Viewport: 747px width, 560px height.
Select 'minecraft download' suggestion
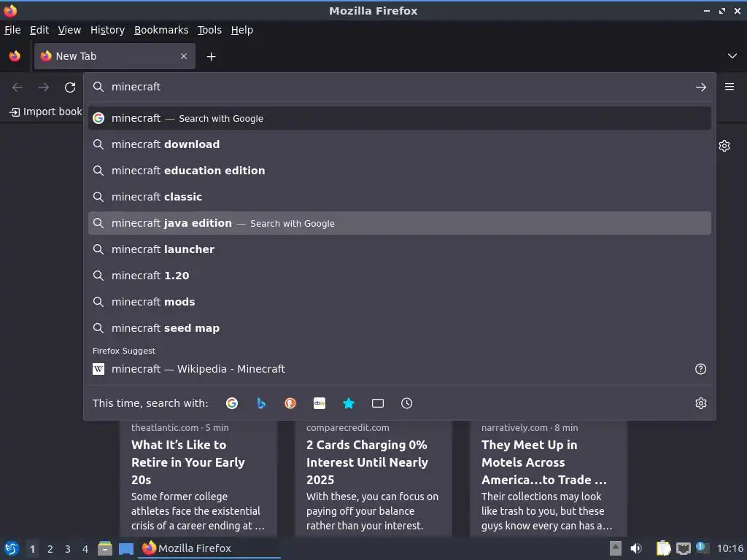pos(400,144)
